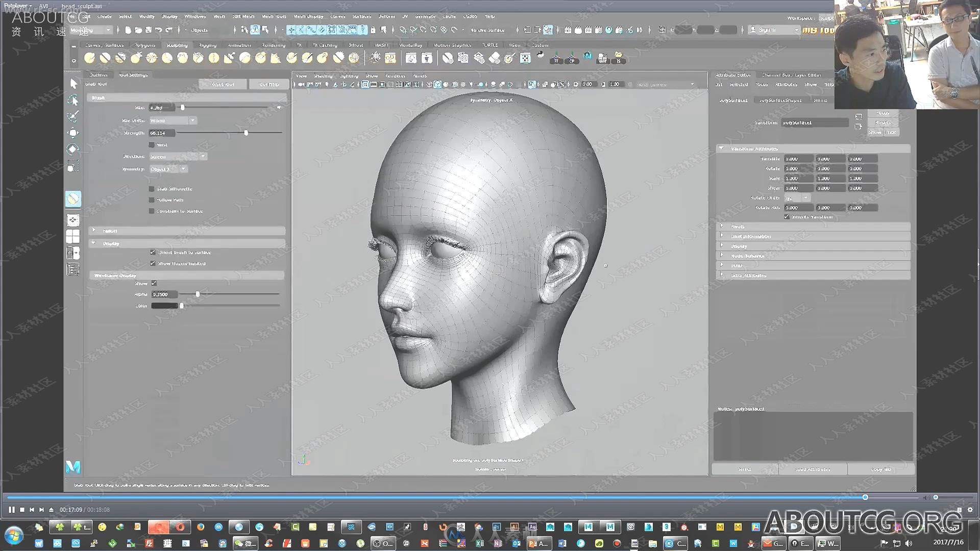Click the Presets button in Attribute Editor
Screen dimensions: 980x551
tap(883, 122)
